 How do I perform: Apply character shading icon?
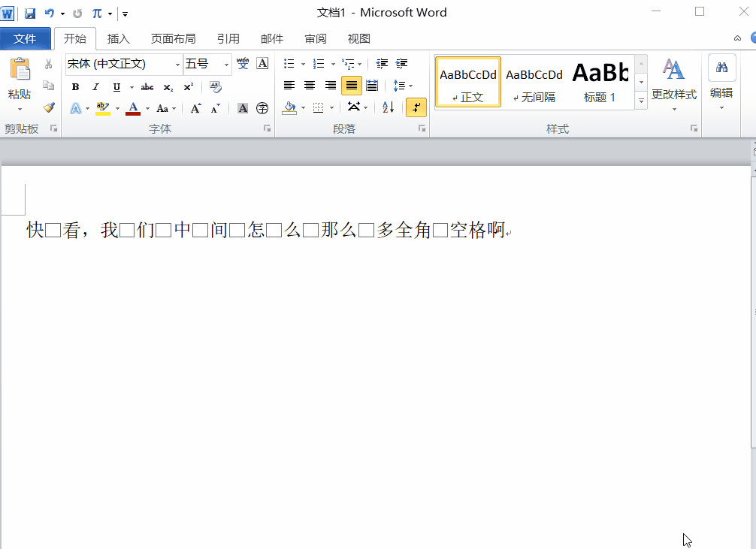pyautogui.click(x=243, y=108)
